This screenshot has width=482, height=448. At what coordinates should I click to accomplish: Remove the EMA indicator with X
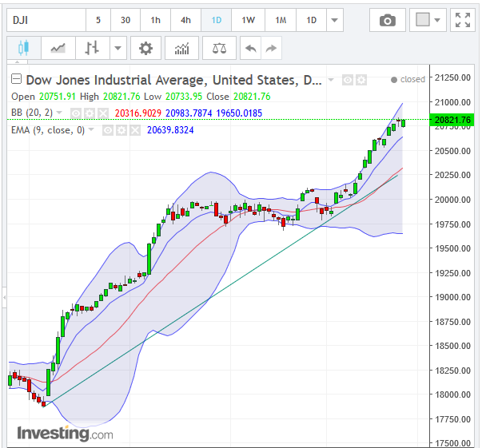pos(135,130)
